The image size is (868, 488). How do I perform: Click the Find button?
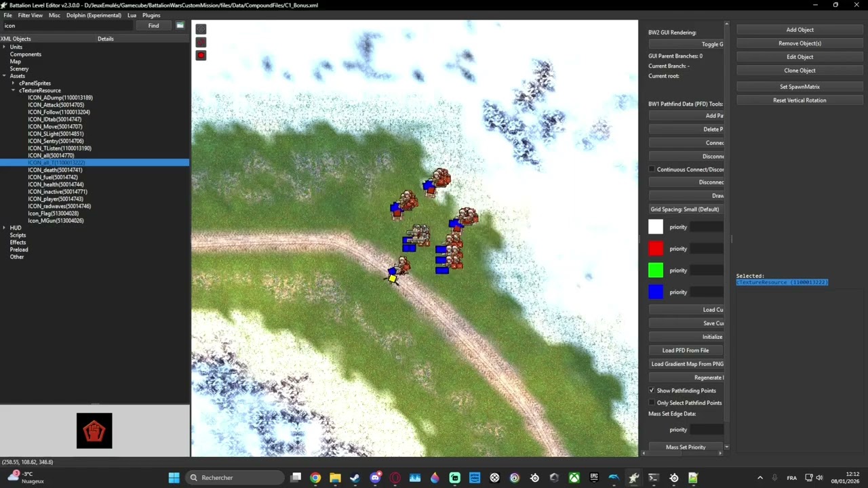(x=154, y=26)
